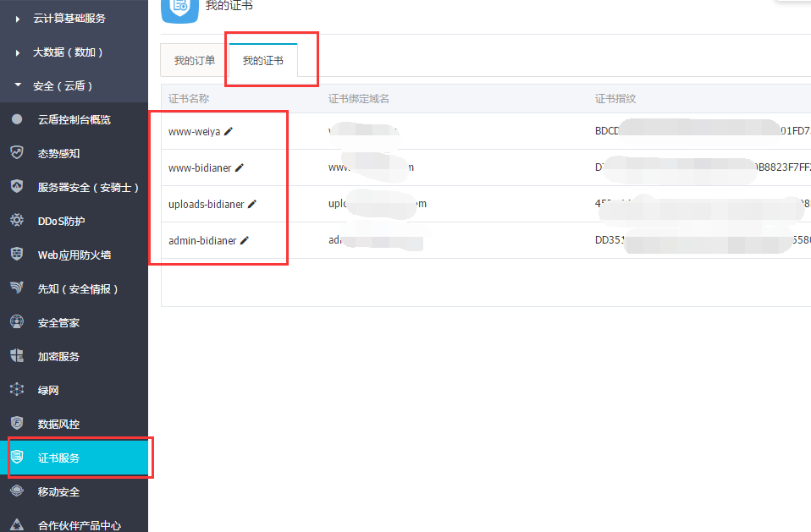Click the 加密服务 icon
The height and width of the screenshot is (532, 811).
pyautogui.click(x=17, y=356)
